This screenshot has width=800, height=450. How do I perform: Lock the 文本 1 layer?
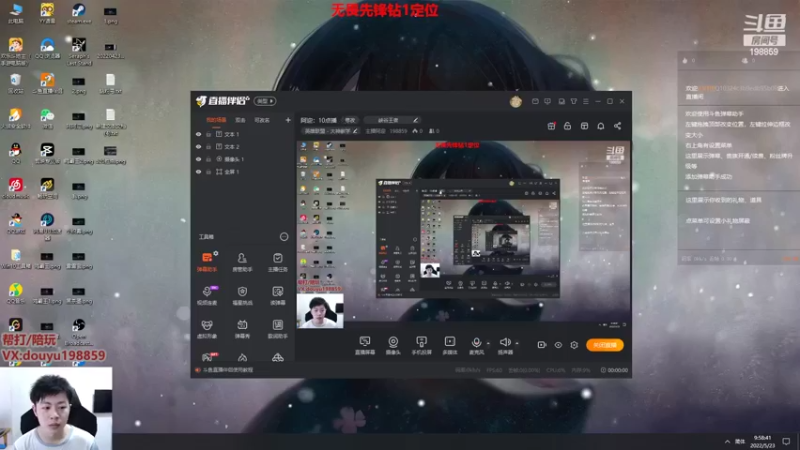209,134
